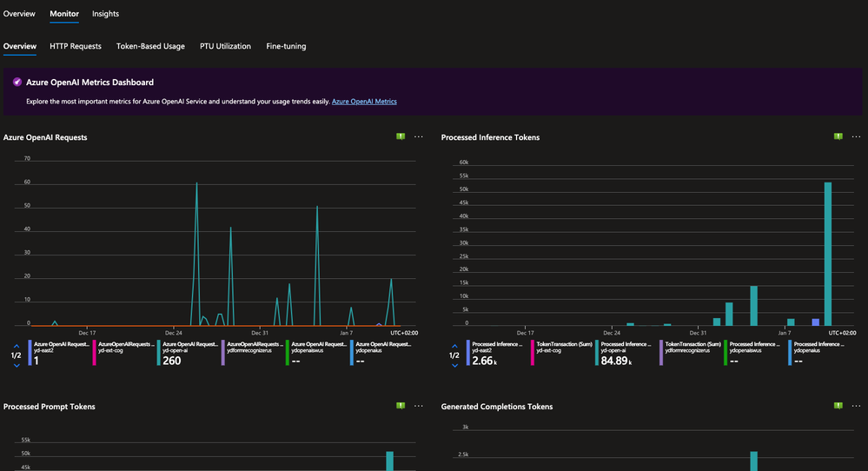Select ydopenaius legend entry in Inference Tokens chart

point(819,353)
